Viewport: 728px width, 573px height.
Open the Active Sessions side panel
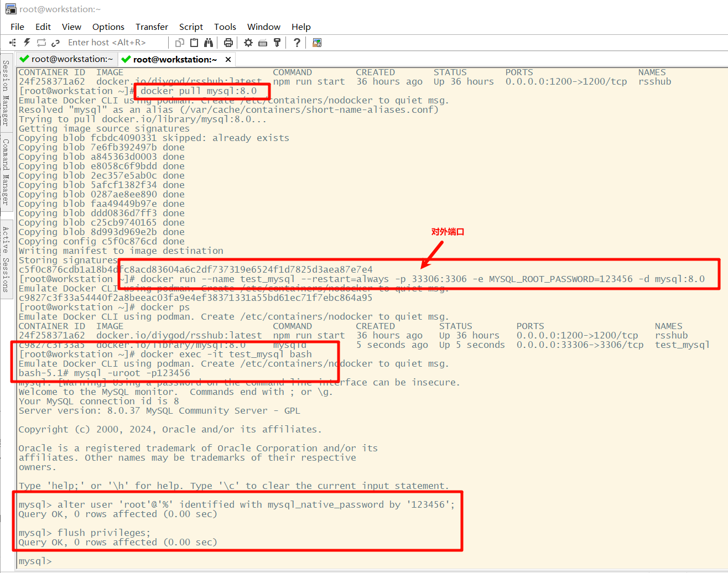[6, 259]
